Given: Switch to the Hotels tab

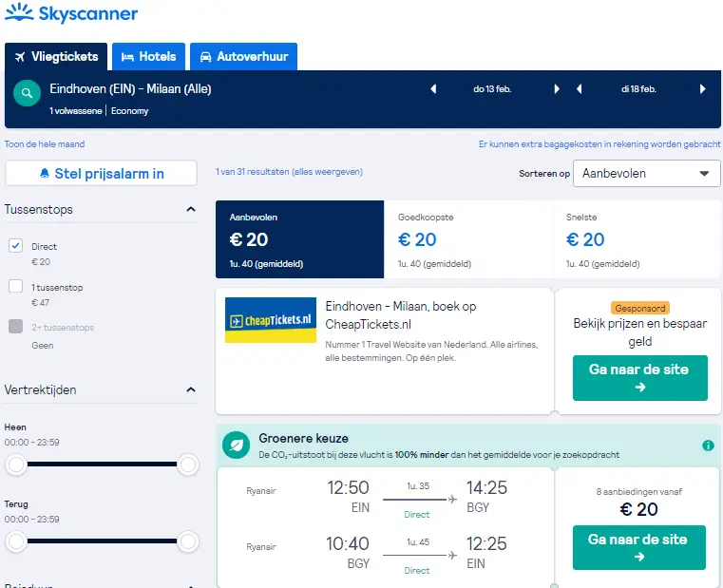Looking at the screenshot, I should coord(148,57).
